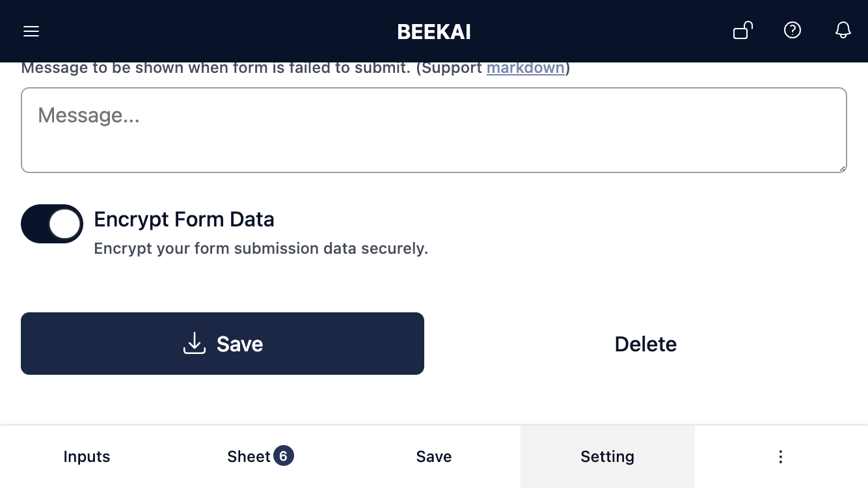Image resolution: width=868 pixels, height=488 pixels.
Task: Click the Encrypt Form Data label
Action: point(184,219)
